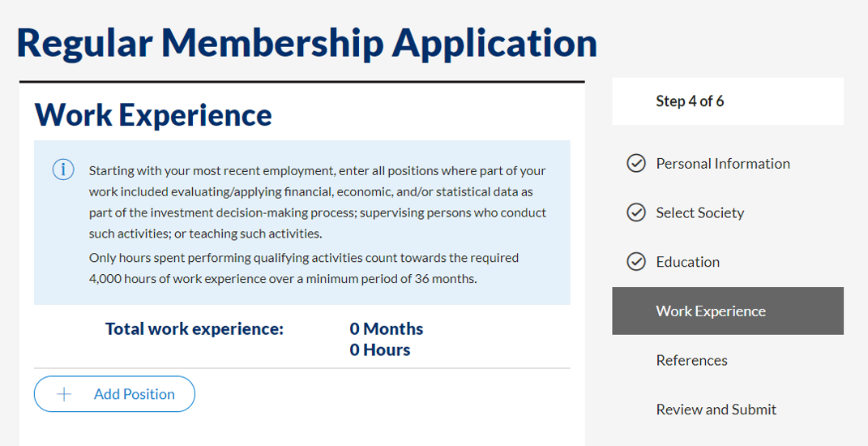Open the Education step
This screenshot has height=446, width=868.
687,261
